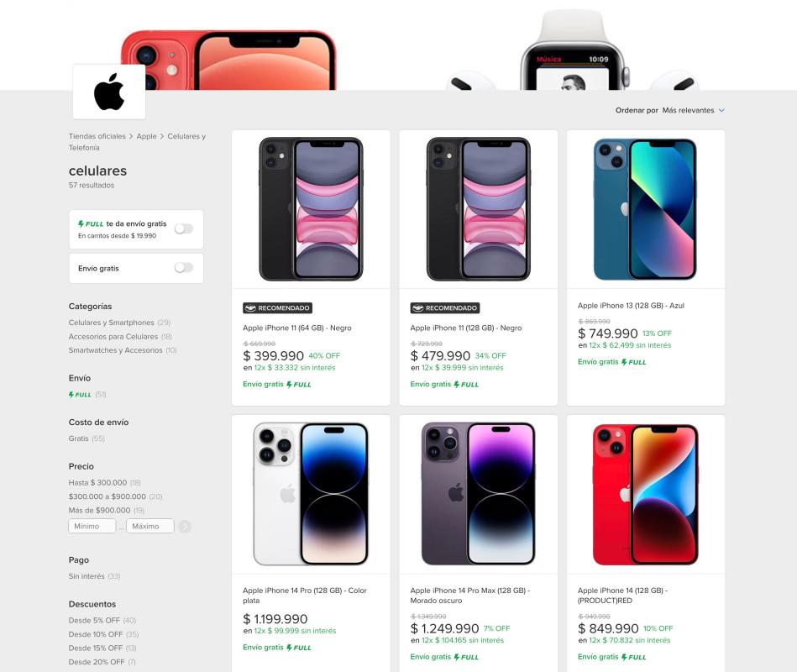Apply price range with arrow button
797x672 pixels.
[185, 526]
